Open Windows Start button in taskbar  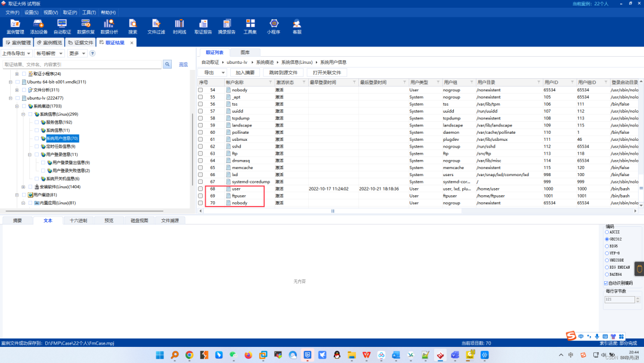click(160, 355)
